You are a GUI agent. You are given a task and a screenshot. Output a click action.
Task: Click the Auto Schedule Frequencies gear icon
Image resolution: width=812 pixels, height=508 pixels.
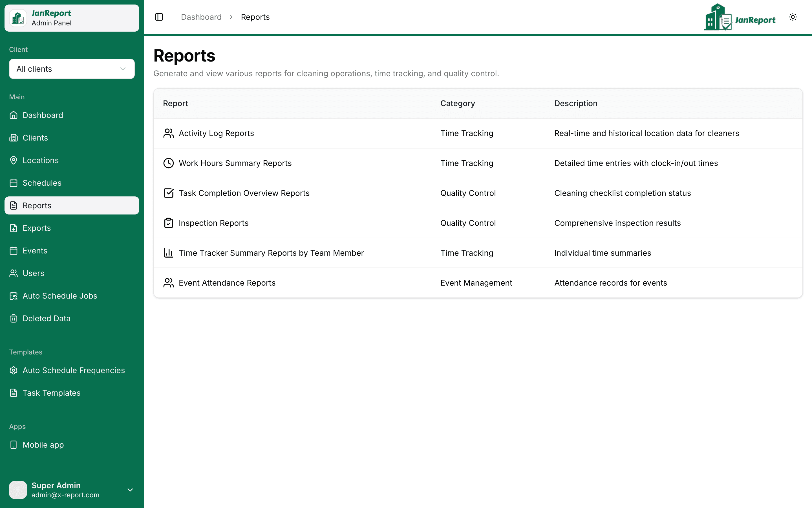click(14, 370)
